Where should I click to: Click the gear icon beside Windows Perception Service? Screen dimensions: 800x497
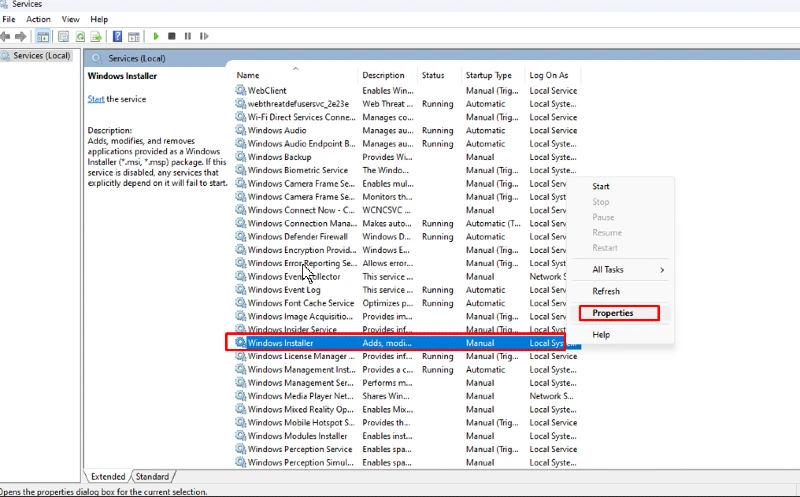[x=240, y=449]
